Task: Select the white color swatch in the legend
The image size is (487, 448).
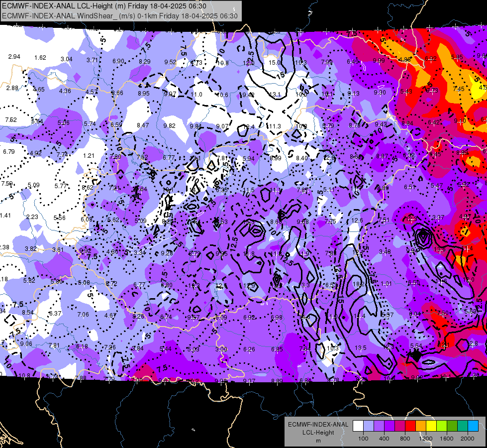Action: tap(358, 426)
